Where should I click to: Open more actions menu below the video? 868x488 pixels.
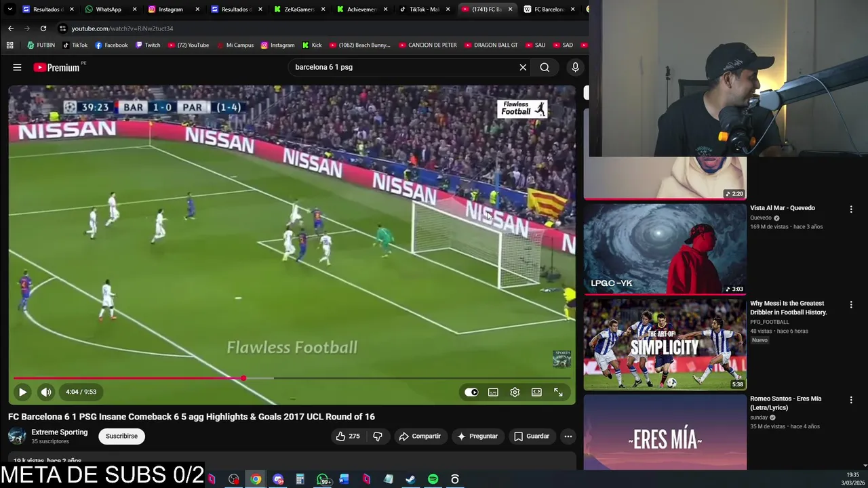568,436
